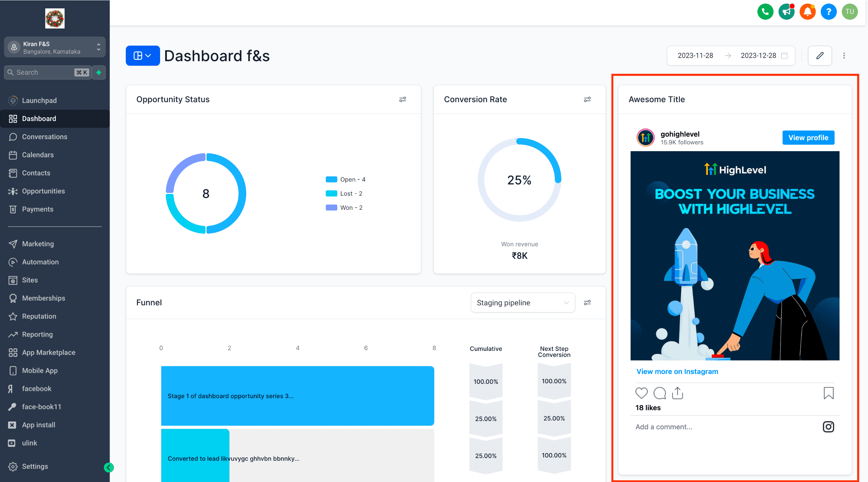Click the Converted to lead funnel bar
Image resolution: width=868 pixels, height=482 pixels.
[195, 456]
